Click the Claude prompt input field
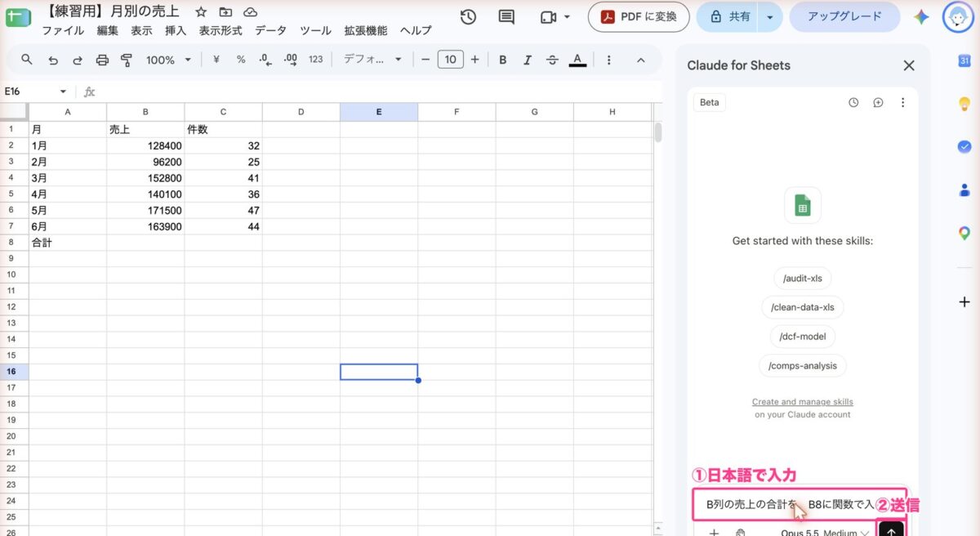The width and height of the screenshot is (980, 536). click(x=800, y=504)
